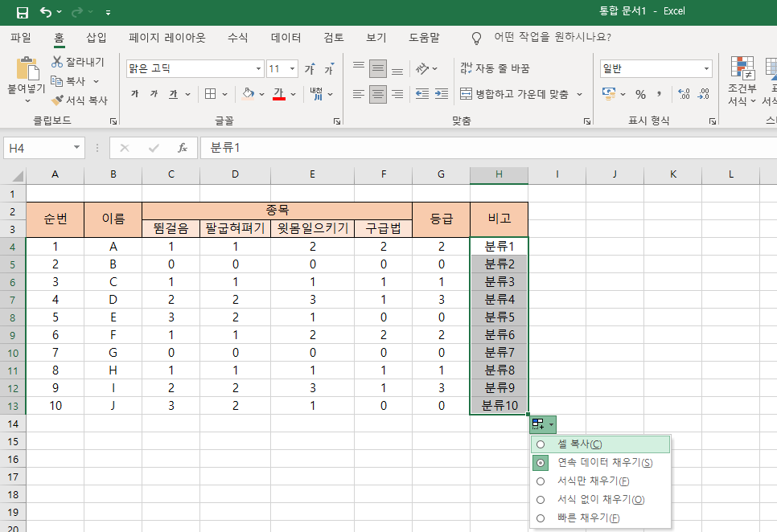Click the red font color 가 button
Screen dimensions: 777x532
[279, 93]
